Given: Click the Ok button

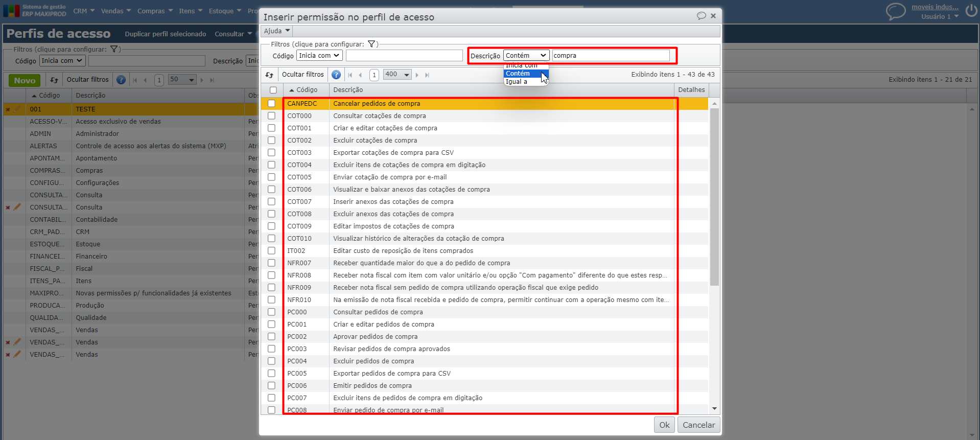Looking at the screenshot, I should pos(664,425).
